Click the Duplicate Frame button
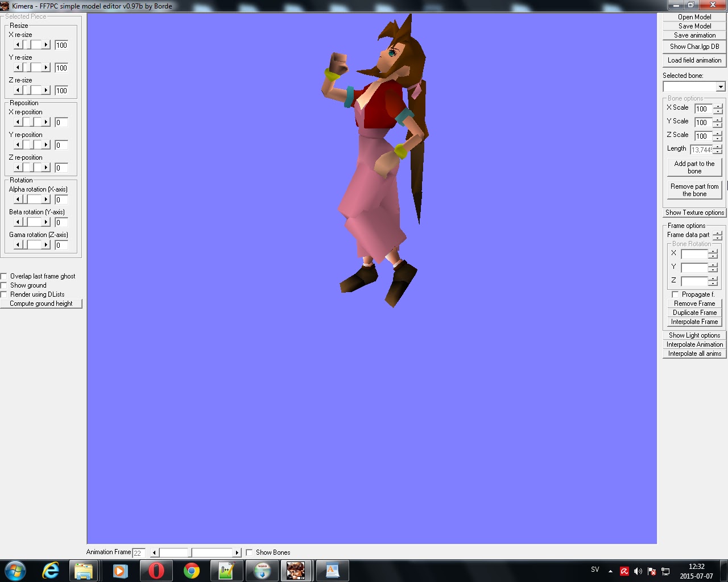 [694, 313]
